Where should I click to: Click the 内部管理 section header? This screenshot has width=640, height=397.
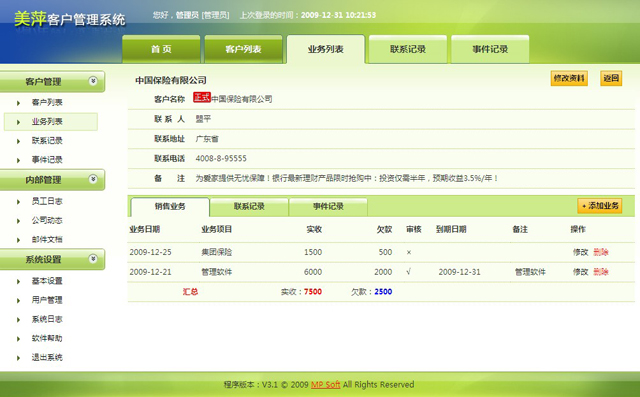click(52, 180)
